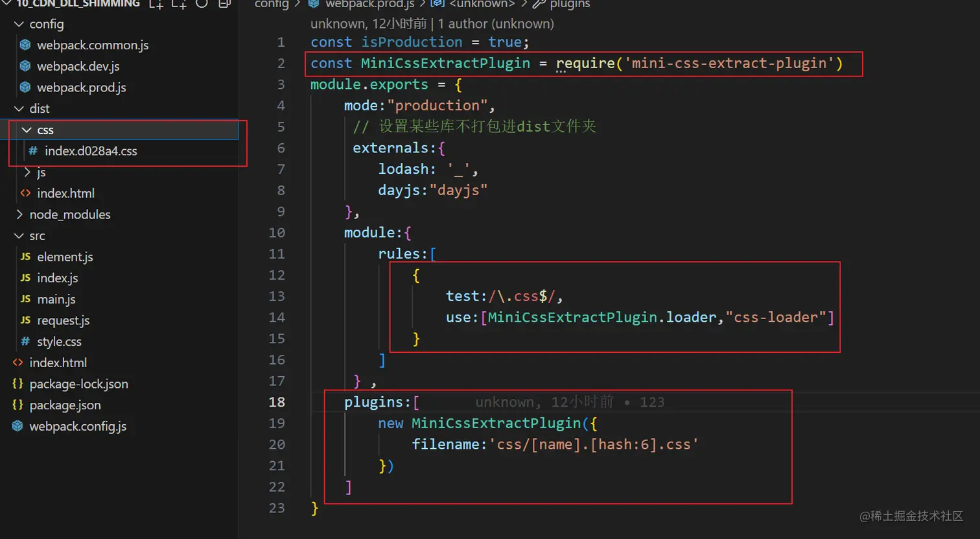Screen dimensions: 980x539
Task: Click the webpack icon beside webpack.dev.js
Action: click(x=25, y=66)
